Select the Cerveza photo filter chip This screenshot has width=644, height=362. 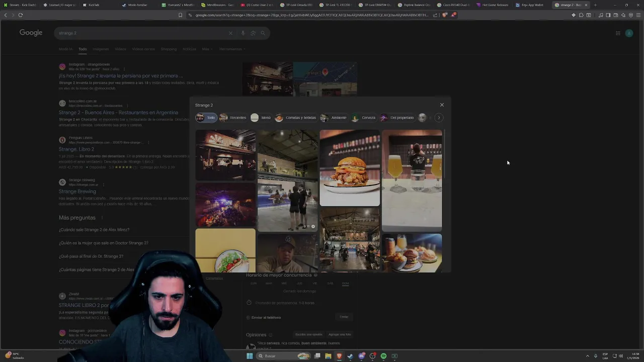click(363, 118)
